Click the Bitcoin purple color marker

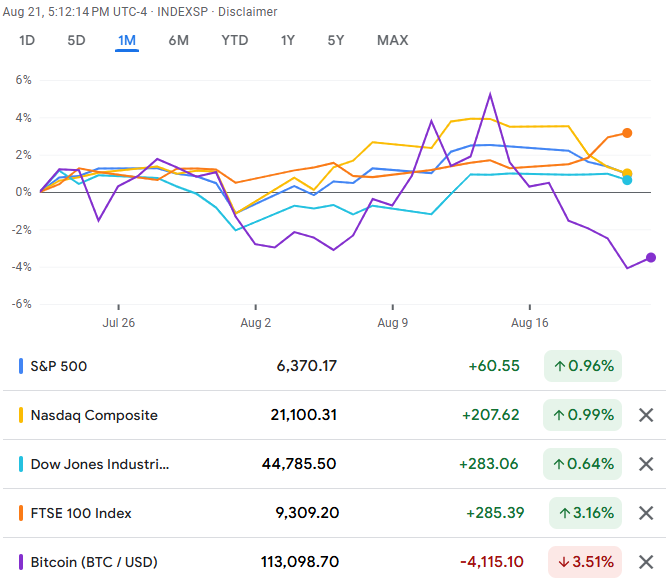21,562
